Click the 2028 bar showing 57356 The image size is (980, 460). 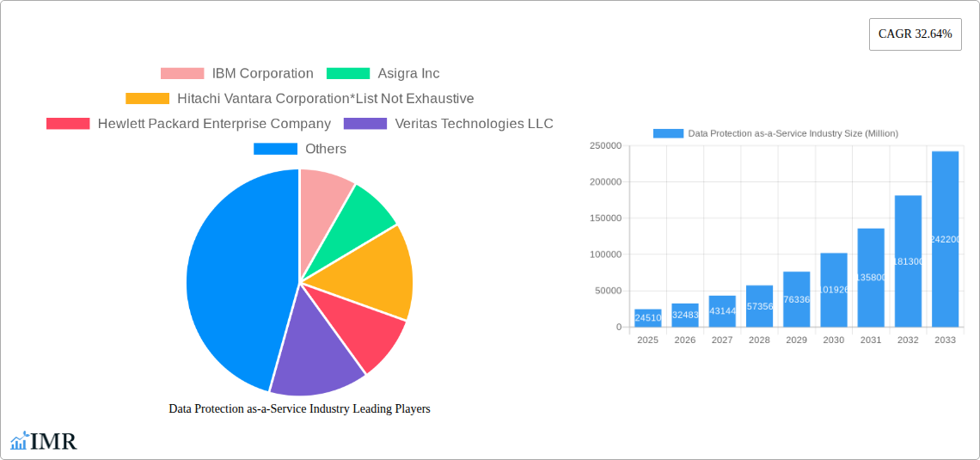point(759,306)
